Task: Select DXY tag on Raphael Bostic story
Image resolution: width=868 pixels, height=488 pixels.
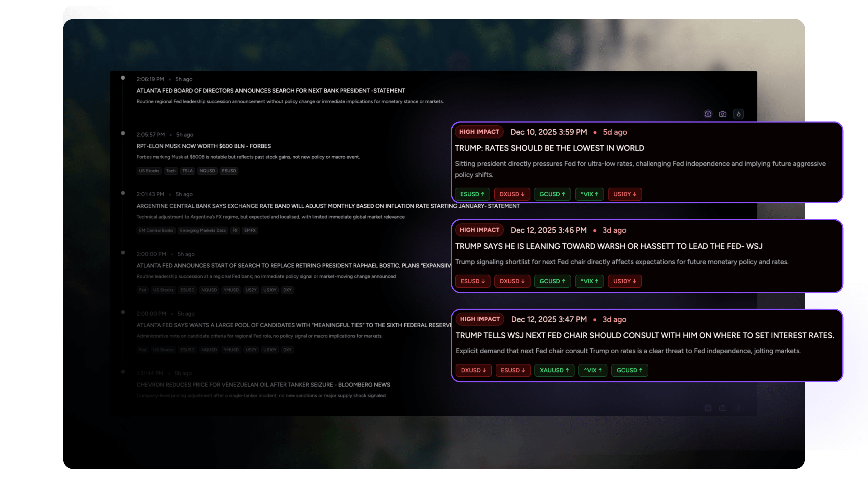Action: (287, 290)
